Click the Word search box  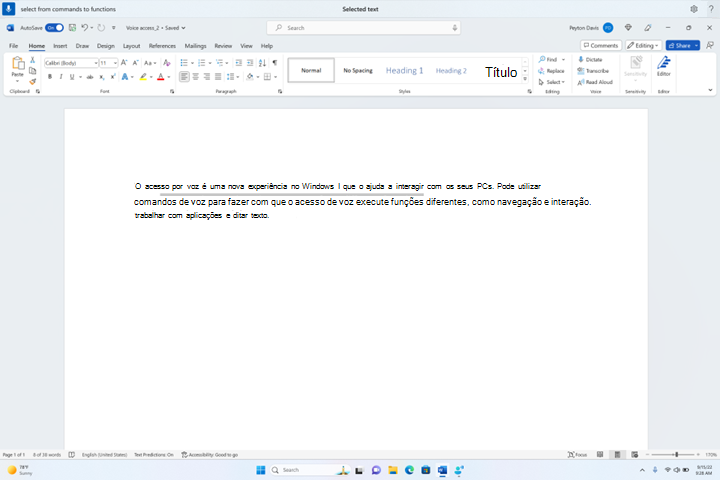coord(364,28)
